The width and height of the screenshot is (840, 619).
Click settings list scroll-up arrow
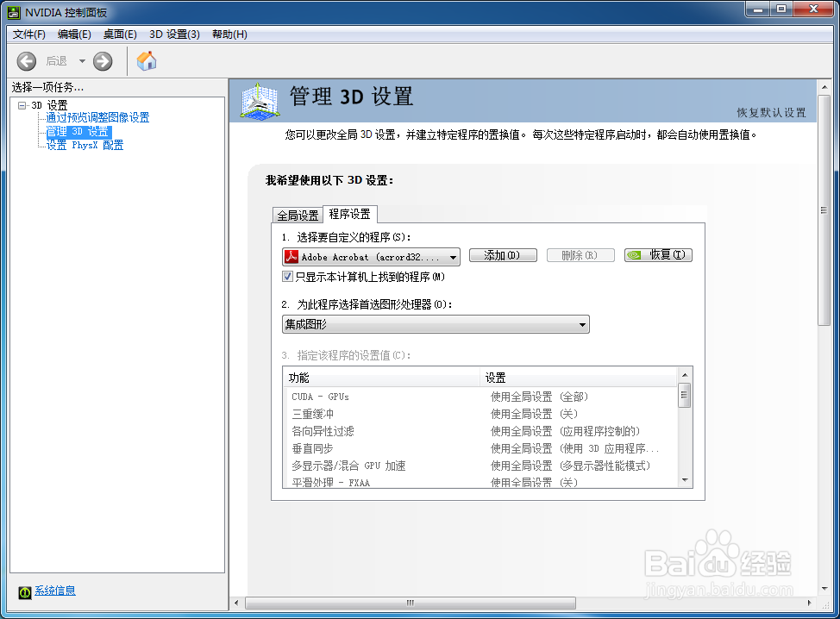pyautogui.click(x=685, y=374)
